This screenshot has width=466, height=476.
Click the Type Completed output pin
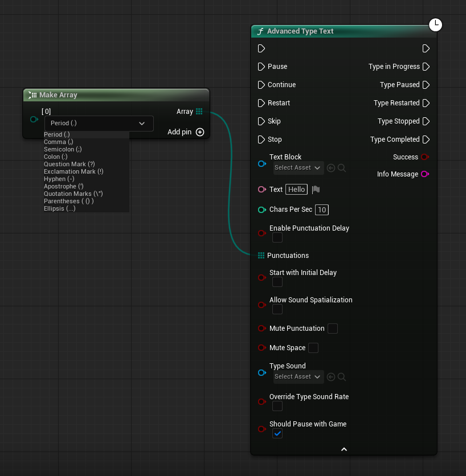(426, 139)
